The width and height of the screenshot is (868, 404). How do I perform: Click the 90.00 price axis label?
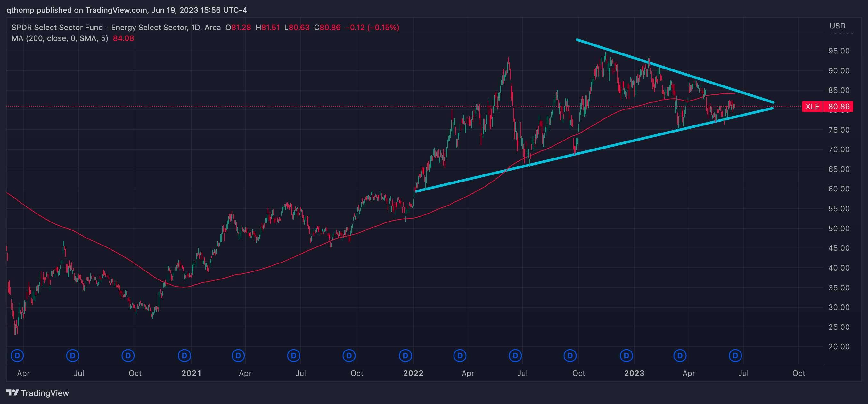[839, 71]
